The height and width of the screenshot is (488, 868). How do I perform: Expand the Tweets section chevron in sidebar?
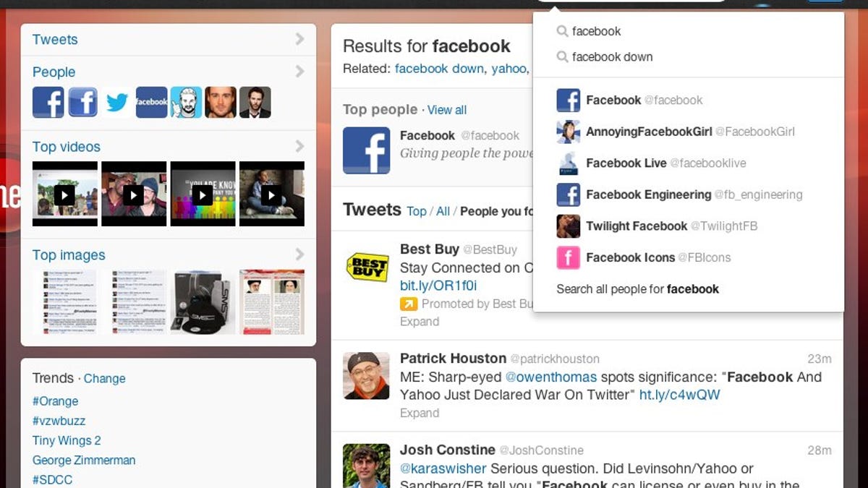point(299,39)
